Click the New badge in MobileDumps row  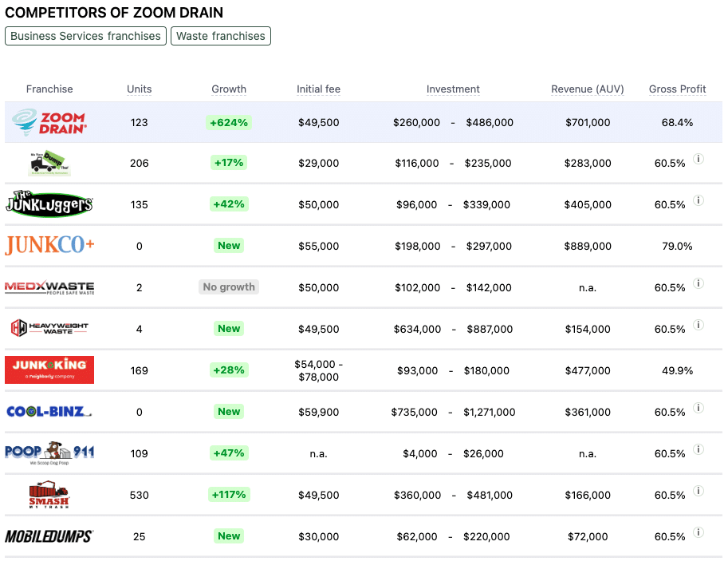click(x=229, y=536)
